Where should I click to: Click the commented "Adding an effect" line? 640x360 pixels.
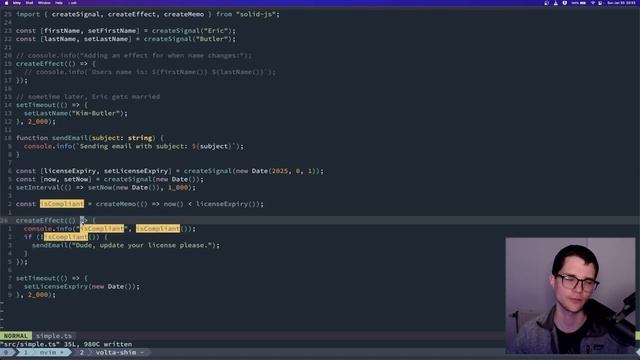[134, 56]
